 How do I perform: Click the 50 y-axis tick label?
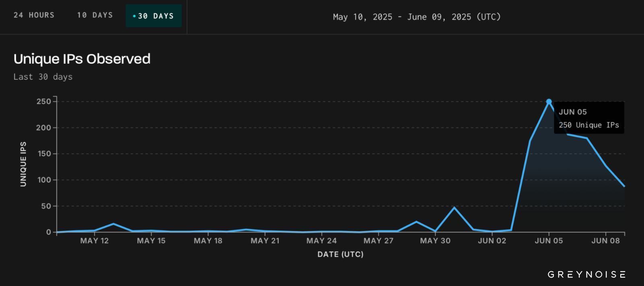pyautogui.click(x=46, y=206)
